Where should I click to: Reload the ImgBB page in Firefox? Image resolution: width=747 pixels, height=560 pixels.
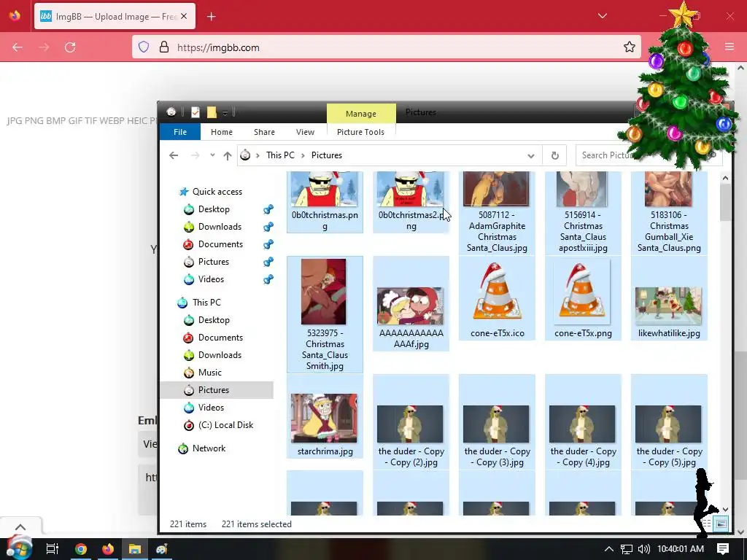click(x=70, y=47)
